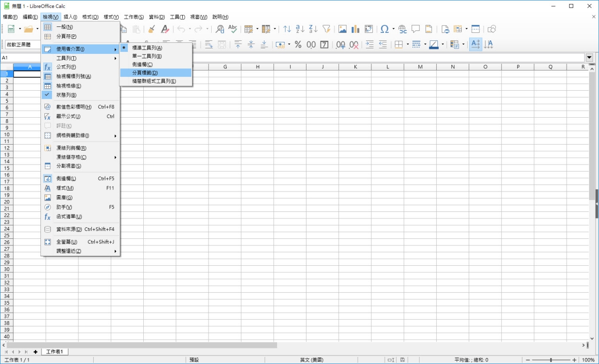Select 全螢幕 menu entry
599x364 pixels.
80,242
